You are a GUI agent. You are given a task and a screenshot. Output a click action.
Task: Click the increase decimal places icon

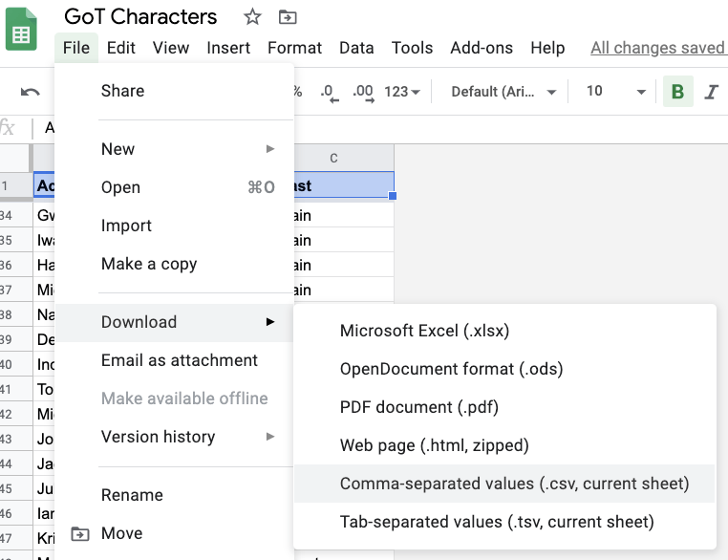tap(363, 93)
